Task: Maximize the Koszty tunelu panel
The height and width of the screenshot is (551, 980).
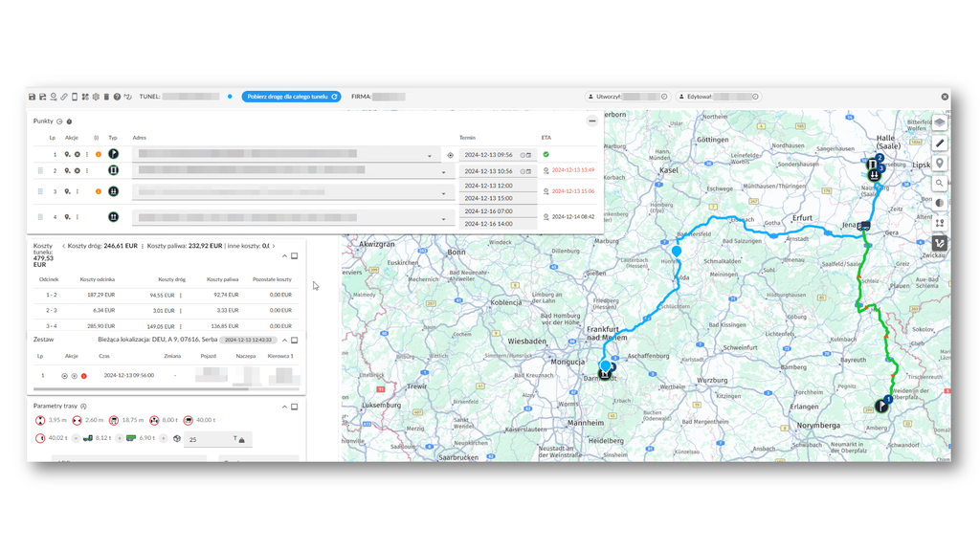Action: point(295,256)
